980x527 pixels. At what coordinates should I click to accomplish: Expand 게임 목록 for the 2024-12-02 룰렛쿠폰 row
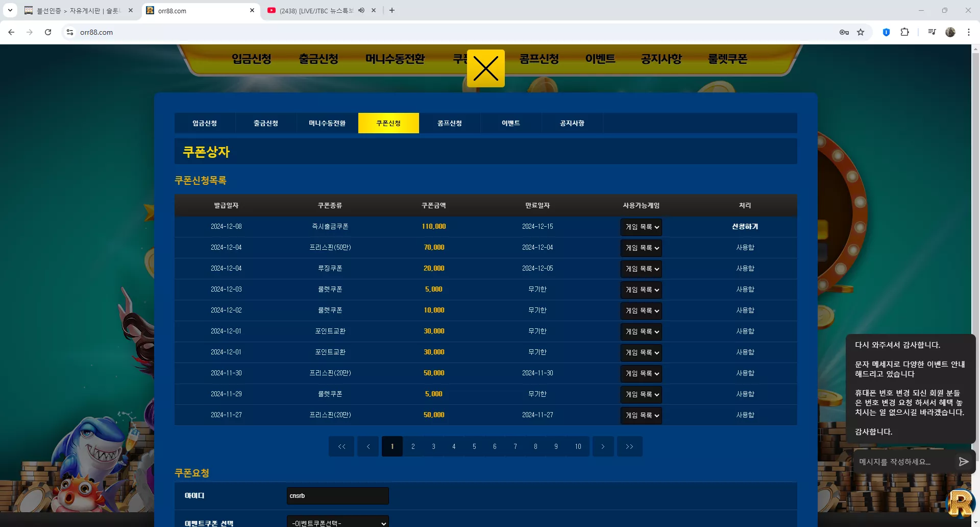click(642, 310)
